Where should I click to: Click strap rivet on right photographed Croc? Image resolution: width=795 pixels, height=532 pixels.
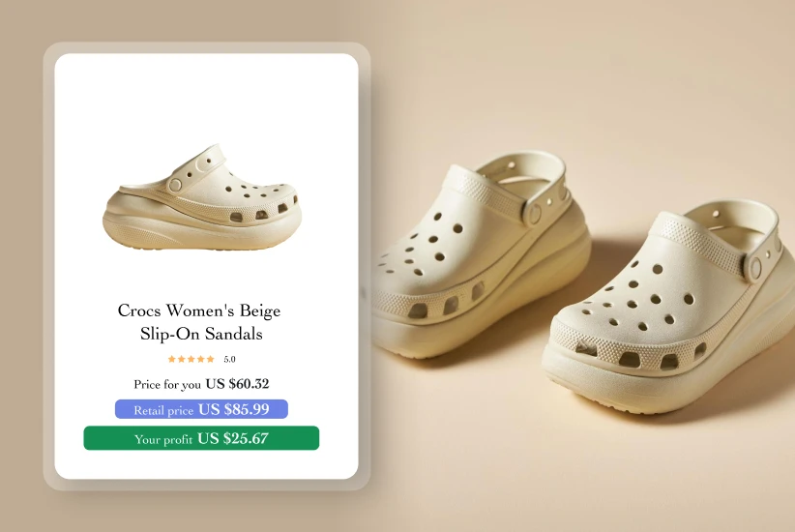tap(755, 267)
